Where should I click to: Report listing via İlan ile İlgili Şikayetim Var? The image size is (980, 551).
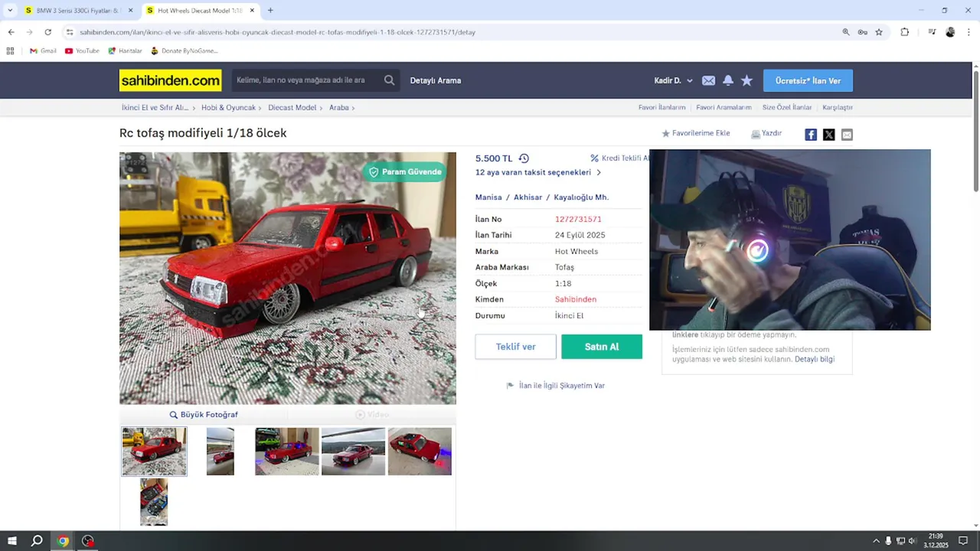[556, 386]
